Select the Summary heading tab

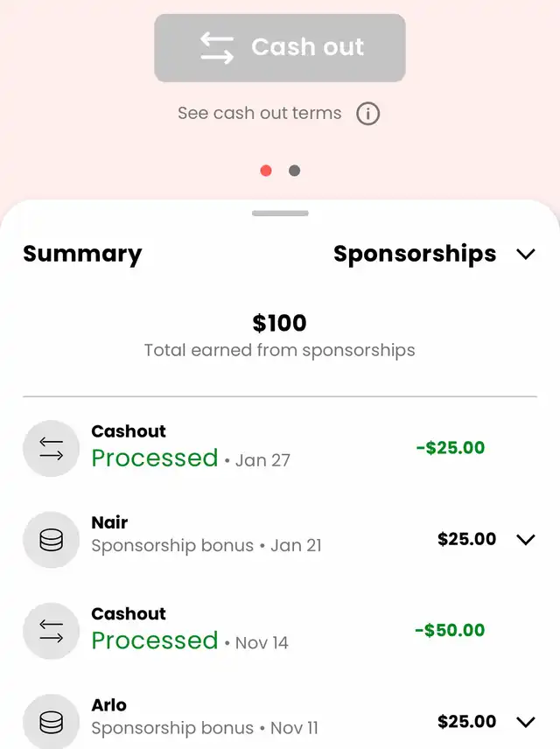coord(82,254)
